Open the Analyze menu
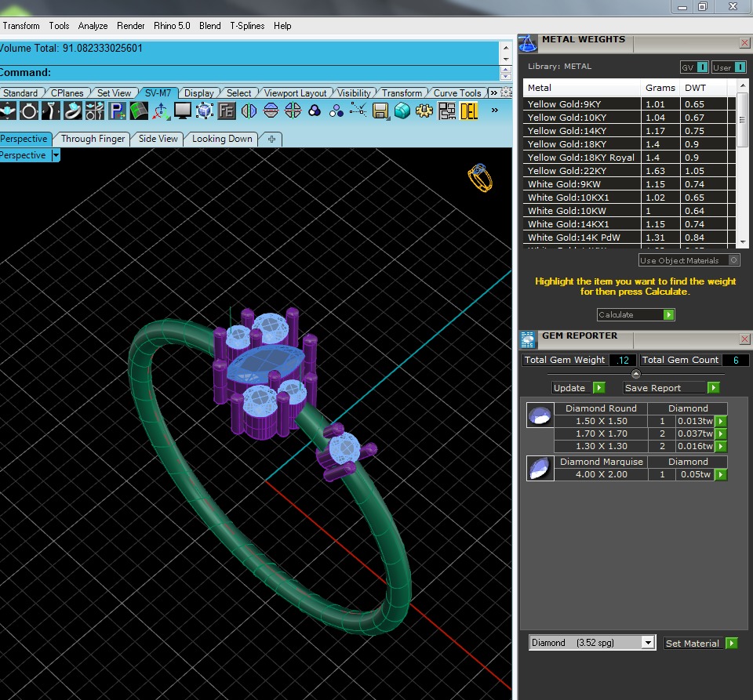 93,25
